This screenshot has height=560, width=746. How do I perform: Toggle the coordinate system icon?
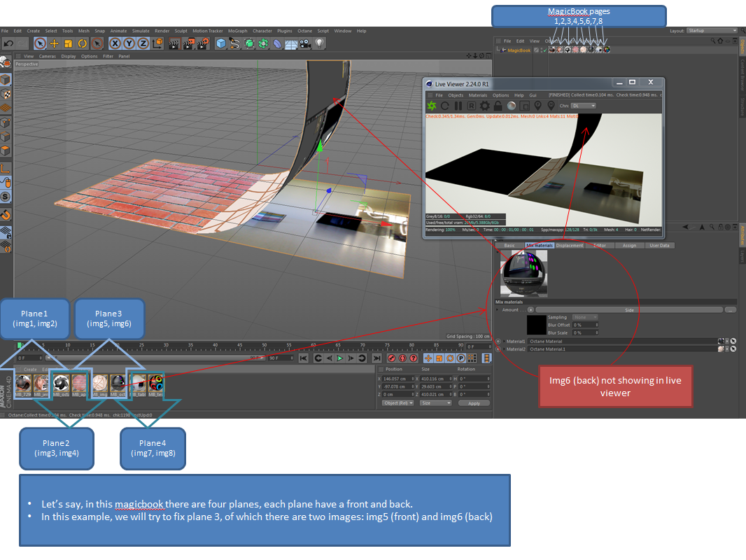point(157,44)
